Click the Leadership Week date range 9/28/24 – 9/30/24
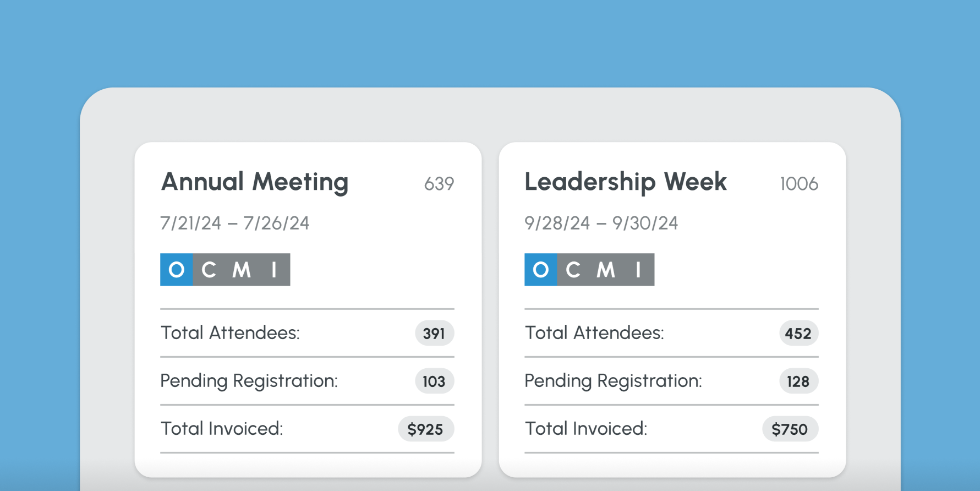This screenshot has width=980, height=491. pyautogui.click(x=601, y=223)
